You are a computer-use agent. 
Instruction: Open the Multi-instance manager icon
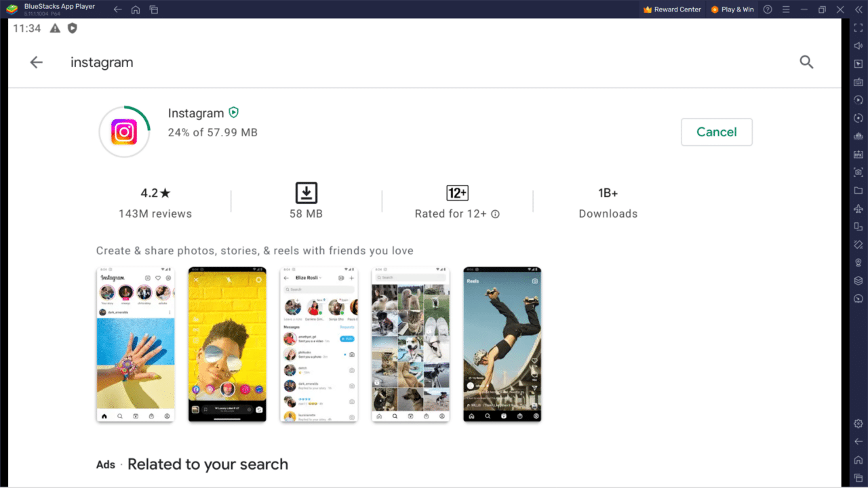858,228
